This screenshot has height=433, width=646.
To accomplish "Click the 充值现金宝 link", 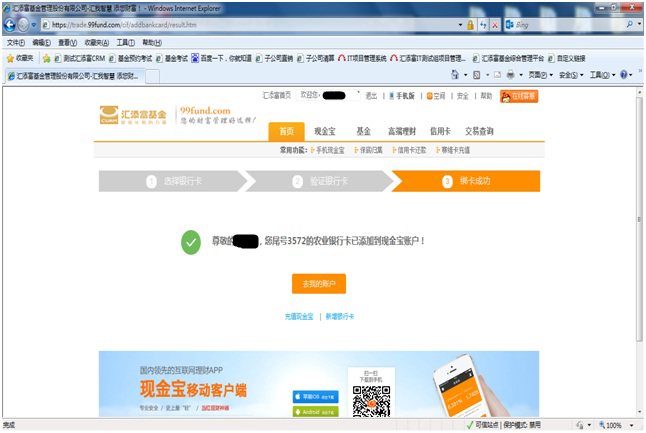I will tap(300, 316).
